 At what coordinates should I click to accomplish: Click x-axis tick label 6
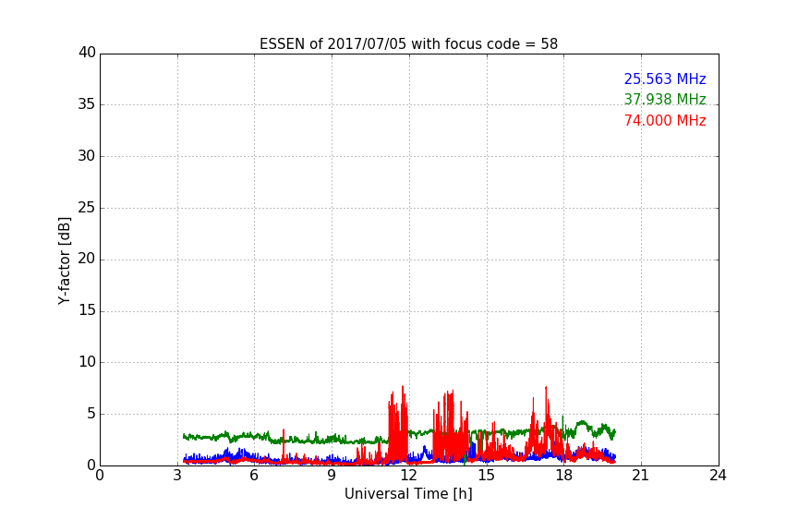coord(254,476)
